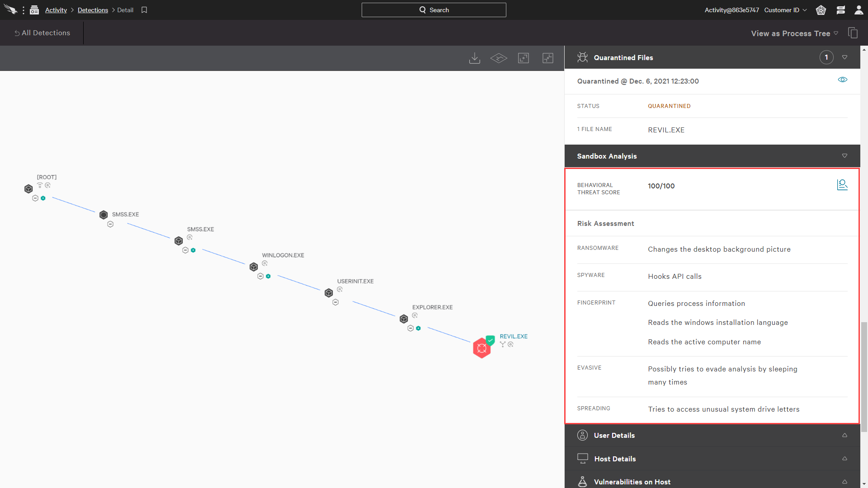Click the green plus icon under EXPLORER.EXE
868x488 pixels.
pyautogui.click(x=418, y=328)
